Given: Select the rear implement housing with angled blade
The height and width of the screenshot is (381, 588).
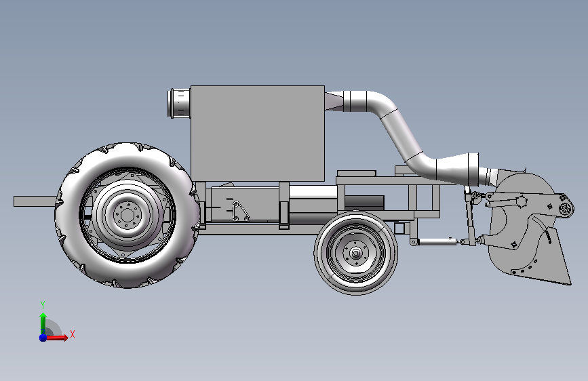Looking at the screenshot, I should pyautogui.click(x=530, y=228).
